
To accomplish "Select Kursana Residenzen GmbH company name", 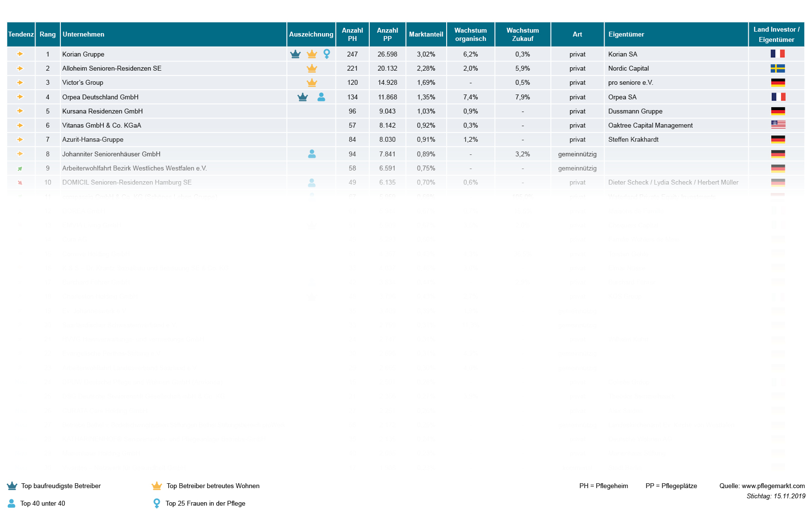I will pos(103,111).
